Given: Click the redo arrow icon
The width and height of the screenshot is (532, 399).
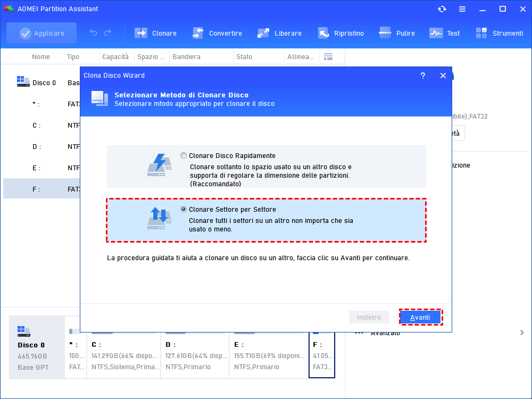Looking at the screenshot, I should coord(107,32).
